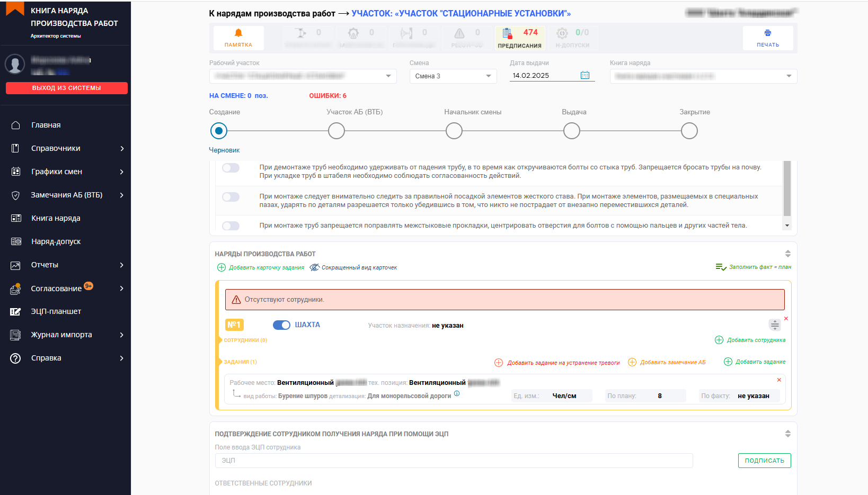Open the Предписания counter icon
This screenshot has width=868, height=495.
508,34
